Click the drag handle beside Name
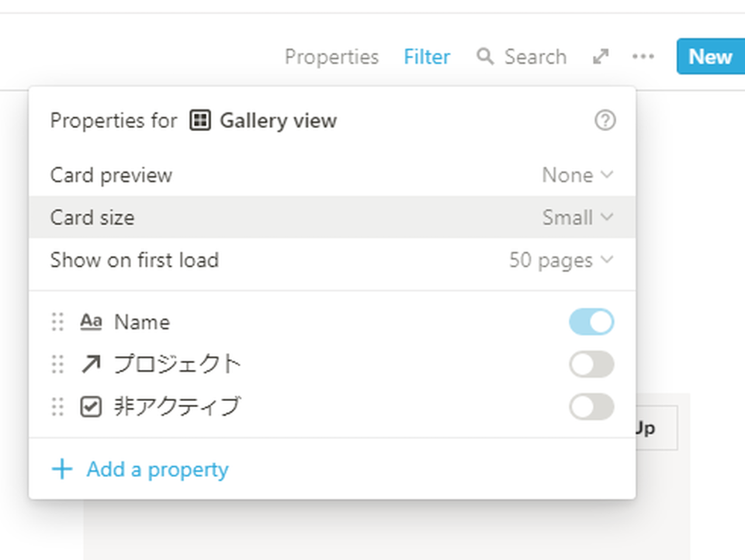Screen dimensions: 745x560 57,322
